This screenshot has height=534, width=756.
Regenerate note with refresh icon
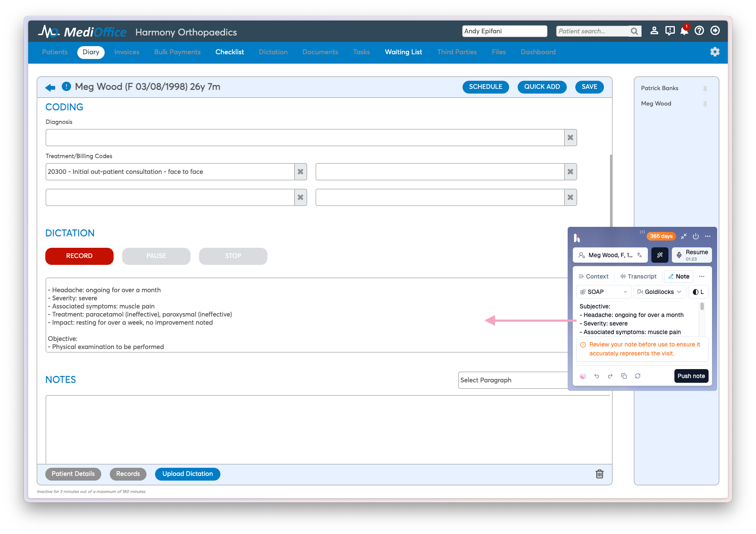(x=638, y=376)
